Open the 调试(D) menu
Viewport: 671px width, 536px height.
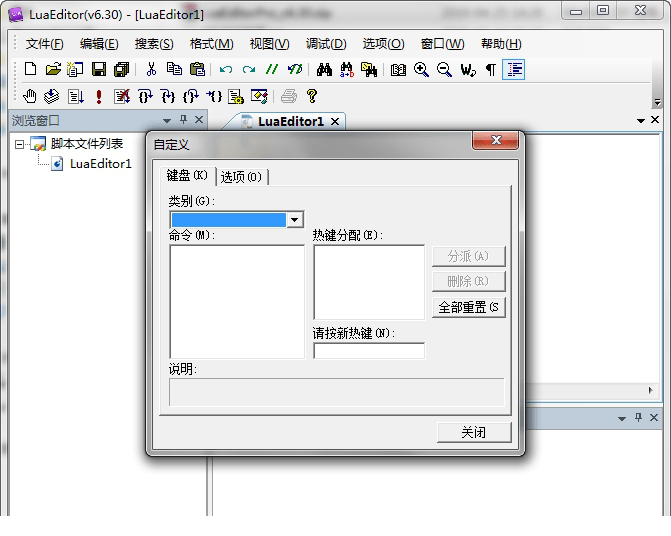[326, 44]
